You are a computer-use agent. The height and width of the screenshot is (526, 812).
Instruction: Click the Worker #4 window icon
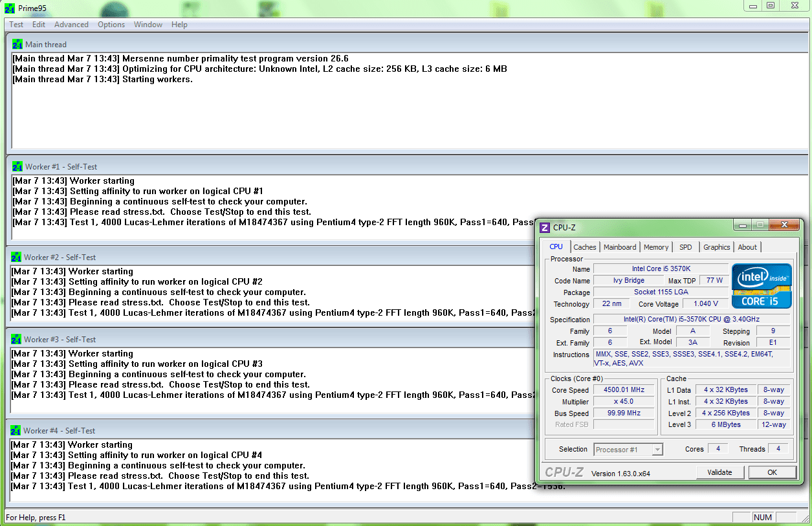point(16,430)
